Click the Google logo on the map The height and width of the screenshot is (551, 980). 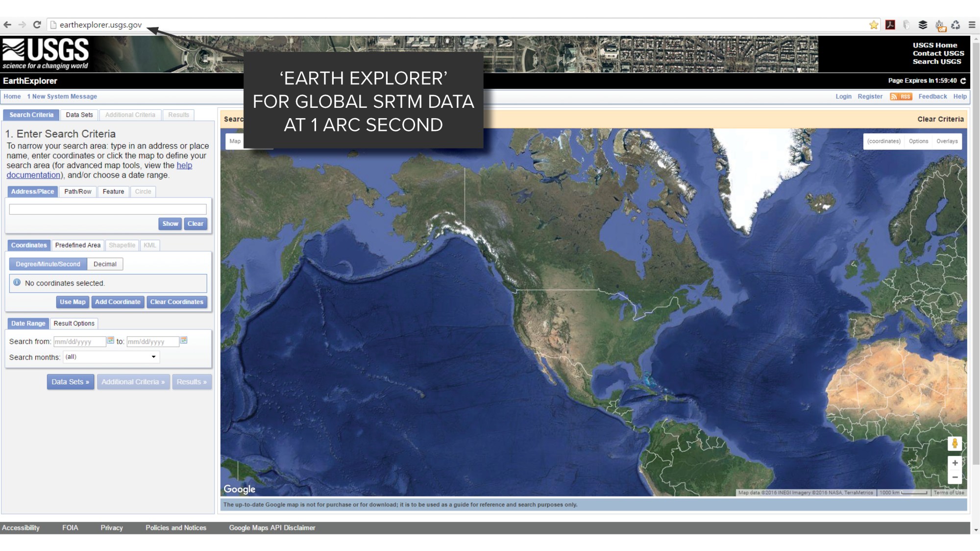pyautogui.click(x=240, y=489)
